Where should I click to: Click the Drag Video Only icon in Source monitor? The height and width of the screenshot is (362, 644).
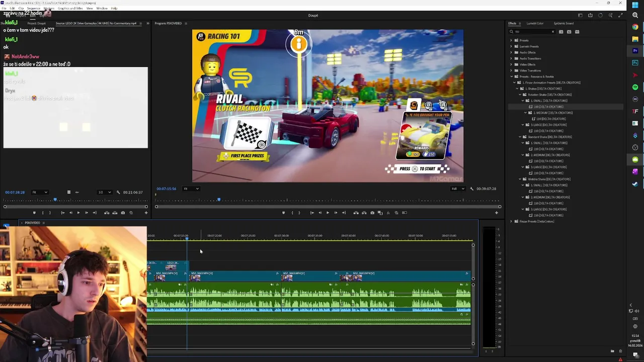pos(69,192)
